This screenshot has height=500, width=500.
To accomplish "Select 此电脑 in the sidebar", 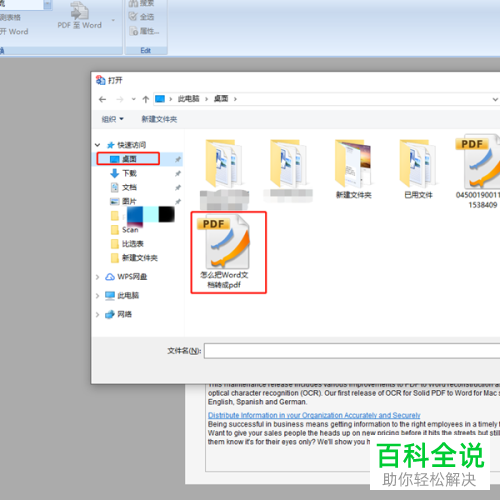I will click(x=122, y=295).
